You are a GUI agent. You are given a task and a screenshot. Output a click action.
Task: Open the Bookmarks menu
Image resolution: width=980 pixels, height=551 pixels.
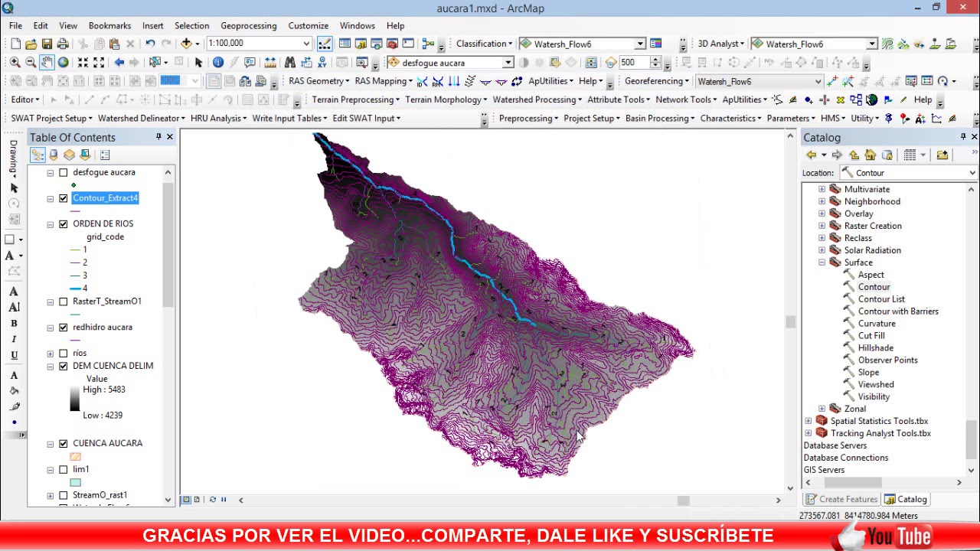coord(109,26)
